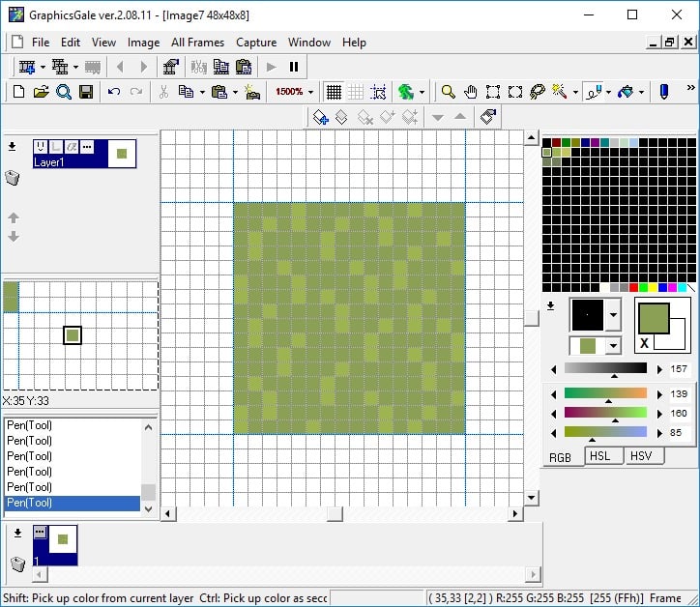The image size is (700, 607).
Task: Toggle Layer1 visibility face icon
Action: click(41, 146)
